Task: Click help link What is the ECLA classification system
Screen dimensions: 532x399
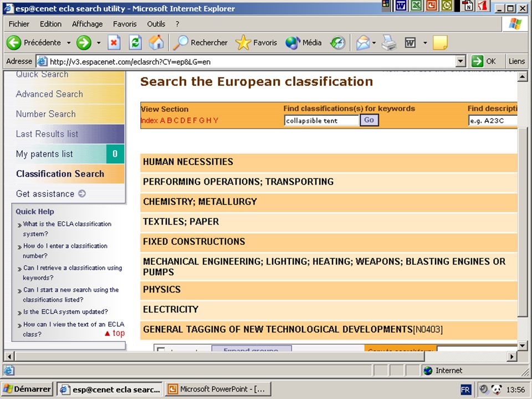Action: click(x=67, y=229)
